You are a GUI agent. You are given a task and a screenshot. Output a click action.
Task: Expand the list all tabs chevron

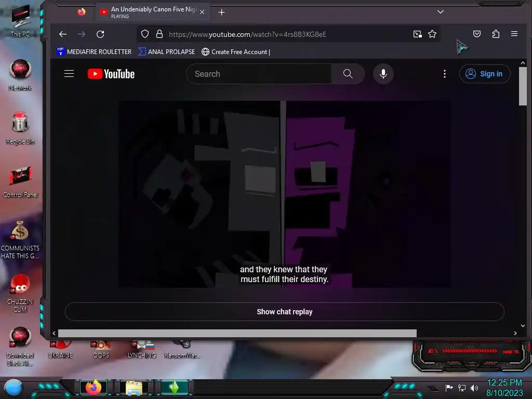pyautogui.click(x=441, y=12)
